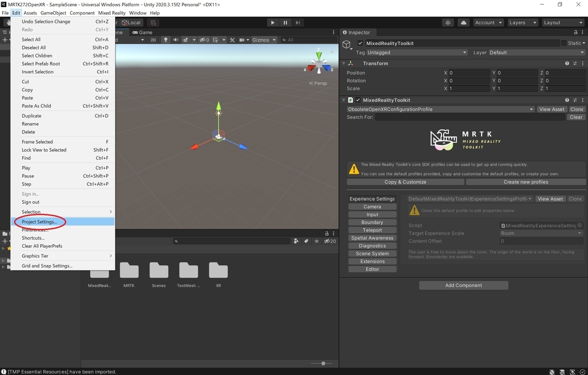Open component editor tools wrench icon
The width and height of the screenshot is (588, 375).
233,40
